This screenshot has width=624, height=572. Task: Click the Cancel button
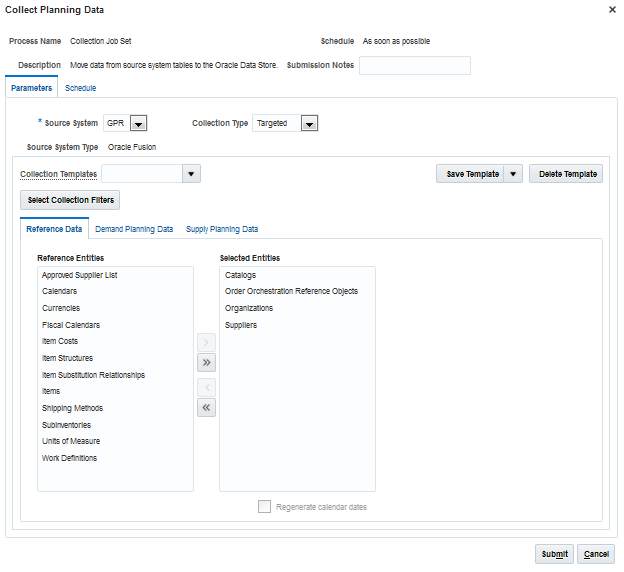click(x=597, y=554)
